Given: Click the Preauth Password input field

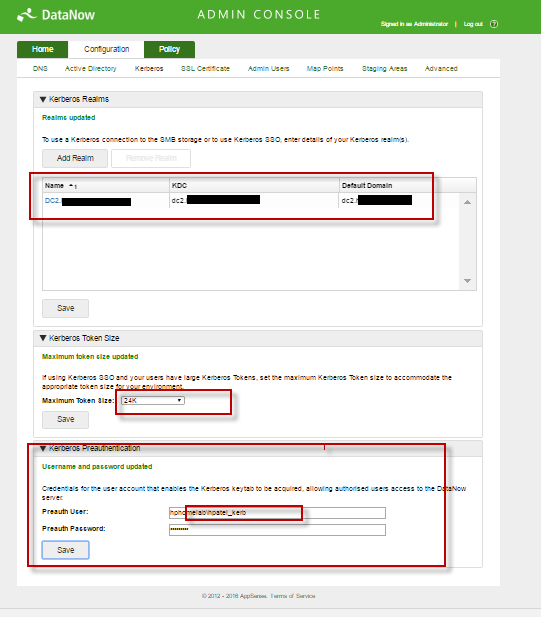Looking at the screenshot, I should click(277, 530).
